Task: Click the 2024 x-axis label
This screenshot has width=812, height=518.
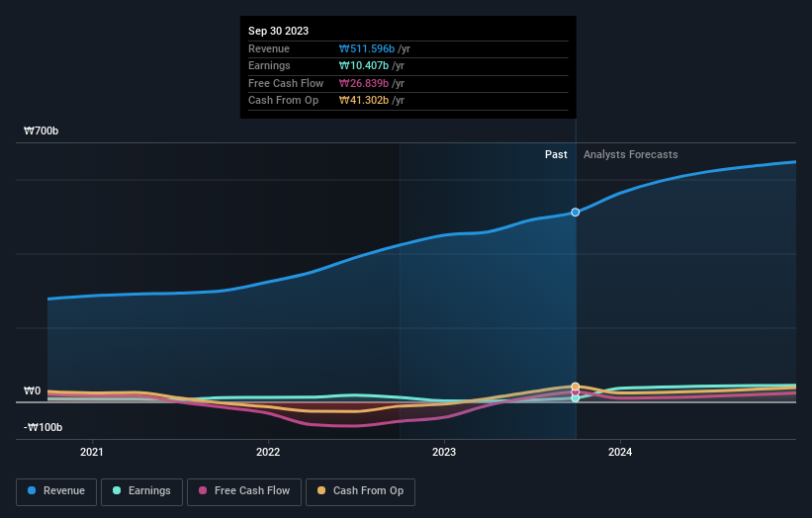Action: 620,452
